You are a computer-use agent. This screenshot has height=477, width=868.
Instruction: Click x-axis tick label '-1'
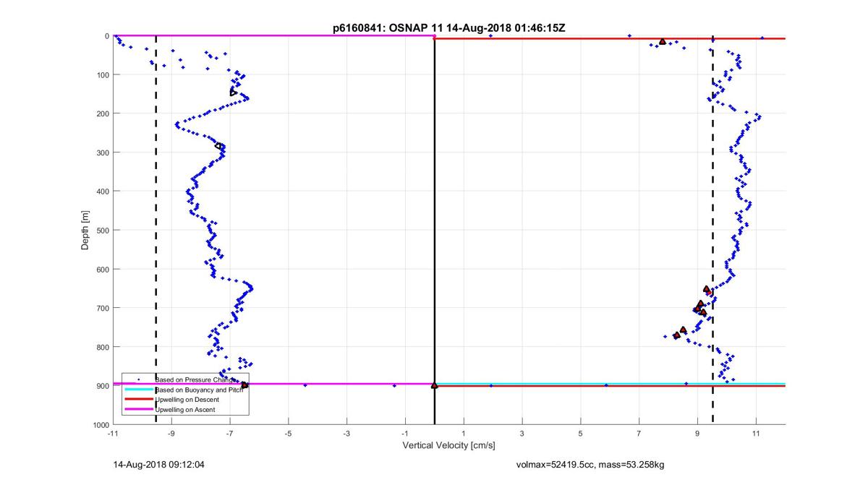(x=405, y=434)
